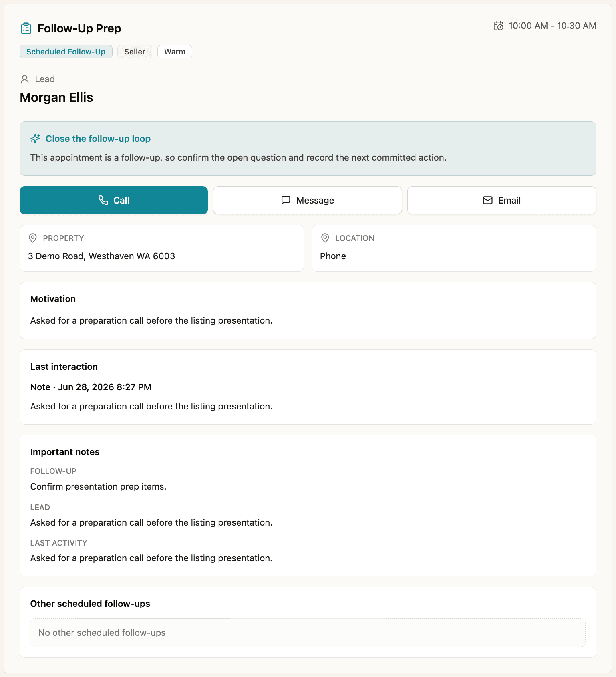This screenshot has height=677, width=616.
Task: Click the calendar clock icon by appointment time
Action: (499, 26)
